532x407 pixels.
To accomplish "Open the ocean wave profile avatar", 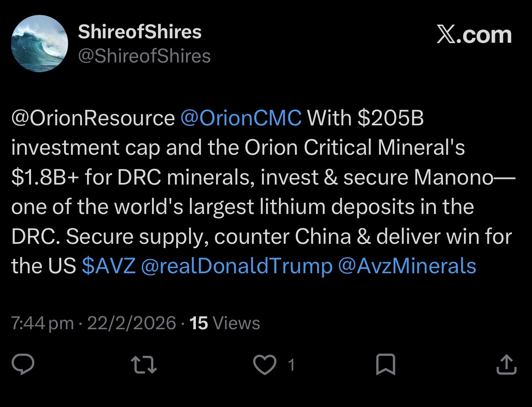I will [39, 44].
